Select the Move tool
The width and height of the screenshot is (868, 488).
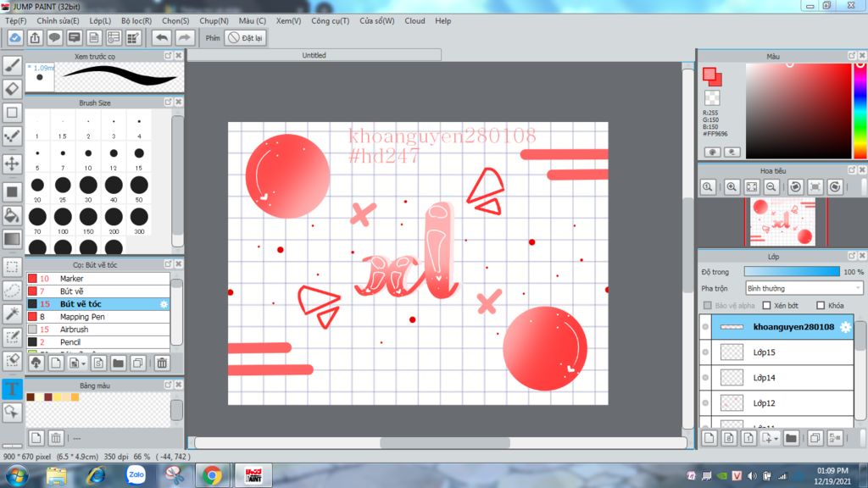pyautogui.click(x=12, y=164)
